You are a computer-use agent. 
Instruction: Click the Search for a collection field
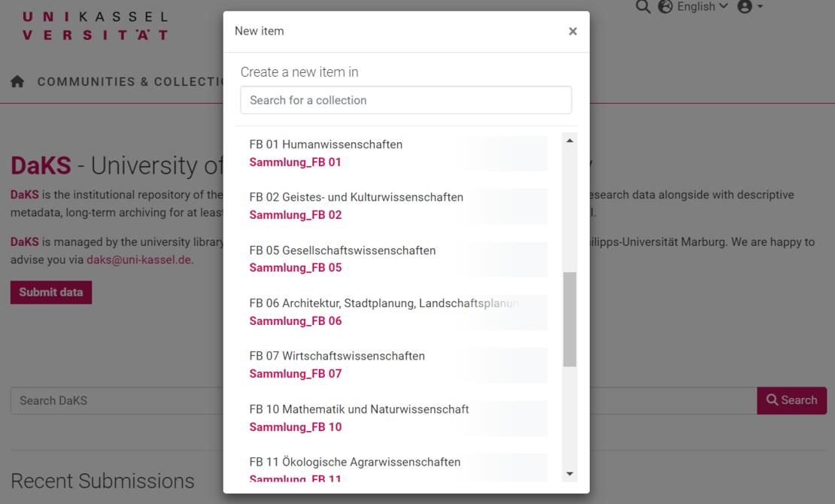click(x=405, y=100)
